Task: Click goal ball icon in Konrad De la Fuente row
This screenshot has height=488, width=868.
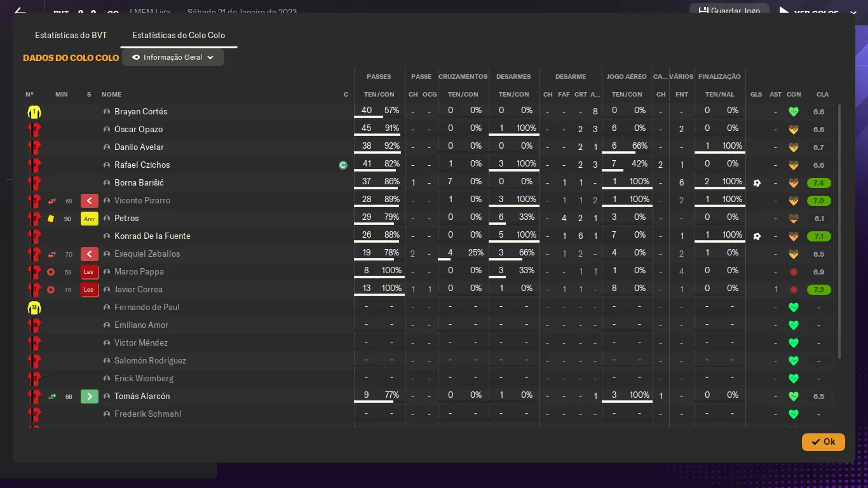Action: pyautogui.click(x=756, y=236)
